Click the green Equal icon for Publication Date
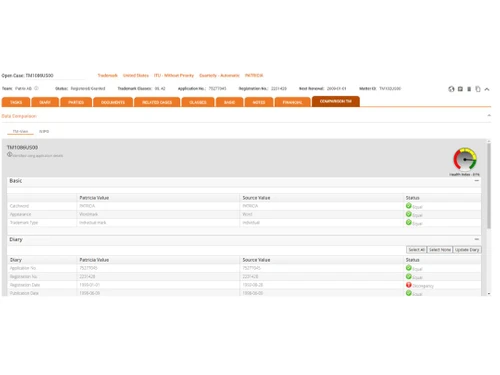 [x=409, y=293]
